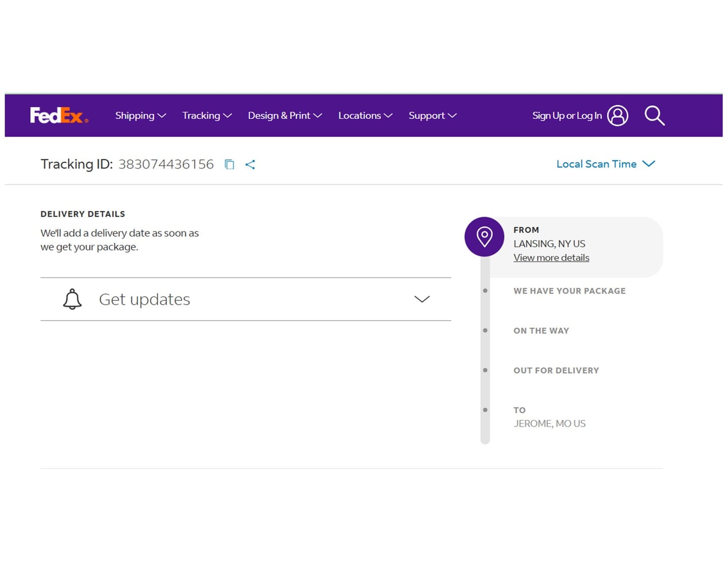Viewport: 728px width, 563px height.
Task: Open the user account icon
Action: [x=617, y=116]
